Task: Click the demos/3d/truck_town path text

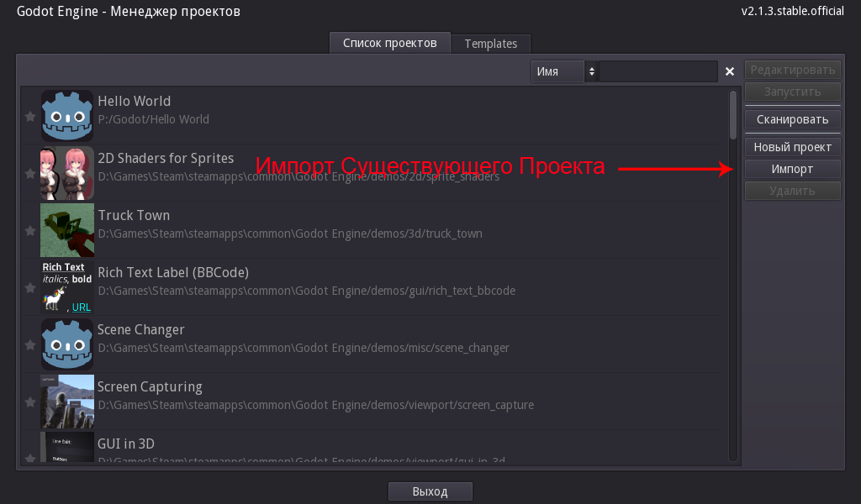Action: tap(290, 234)
